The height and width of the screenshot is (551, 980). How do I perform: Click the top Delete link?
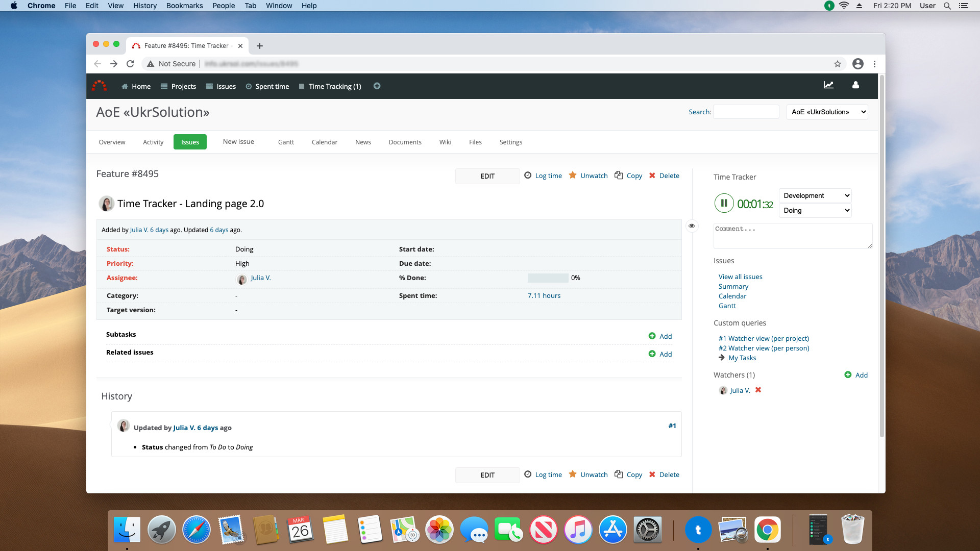pyautogui.click(x=664, y=176)
